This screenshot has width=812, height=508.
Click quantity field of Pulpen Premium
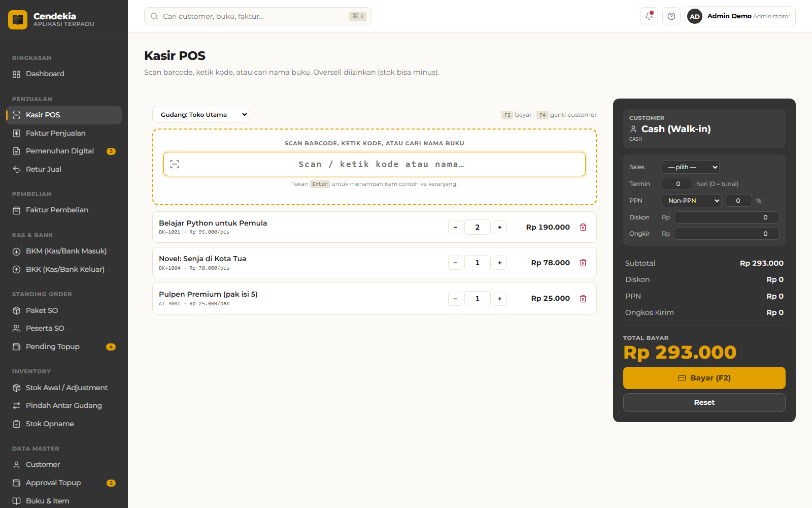point(478,299)
